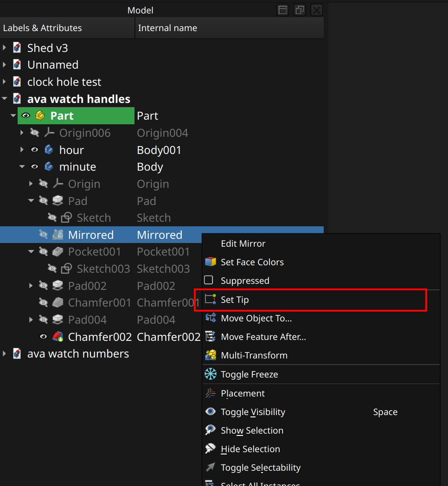Expand the Unnamed document
The height and width of the screenshot is (486, 448).
tap(4, 65)
